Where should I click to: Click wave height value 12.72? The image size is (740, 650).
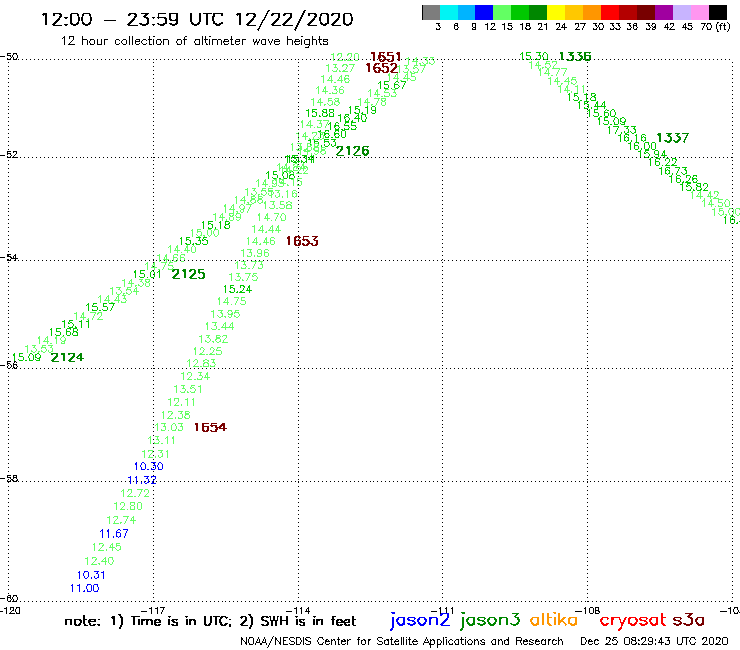pos(135,493)
